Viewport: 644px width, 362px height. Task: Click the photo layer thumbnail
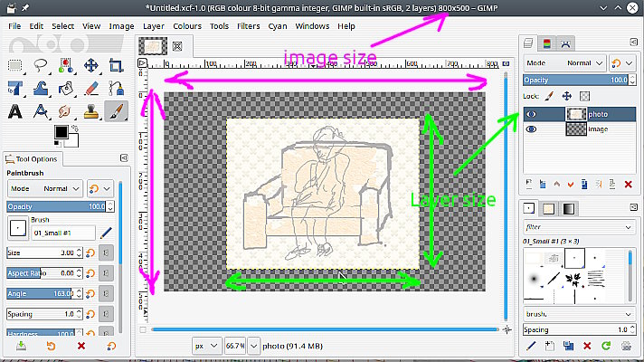[576, 114]
